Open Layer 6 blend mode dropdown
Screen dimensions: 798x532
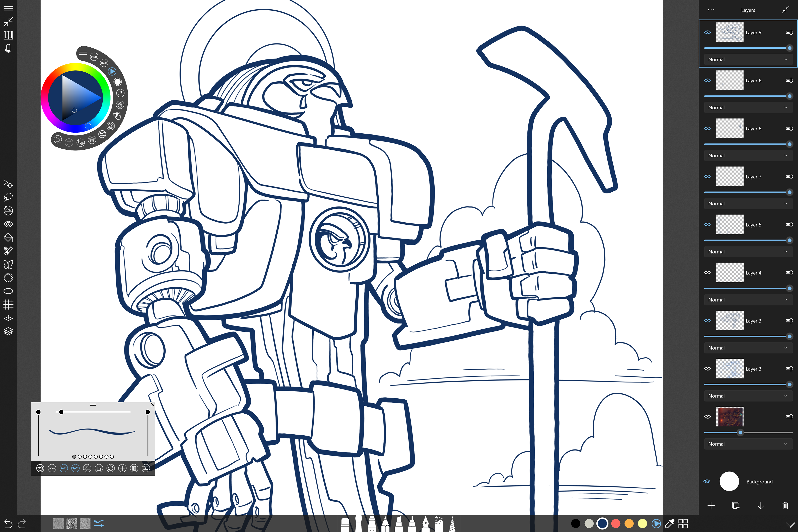point(748,108)
